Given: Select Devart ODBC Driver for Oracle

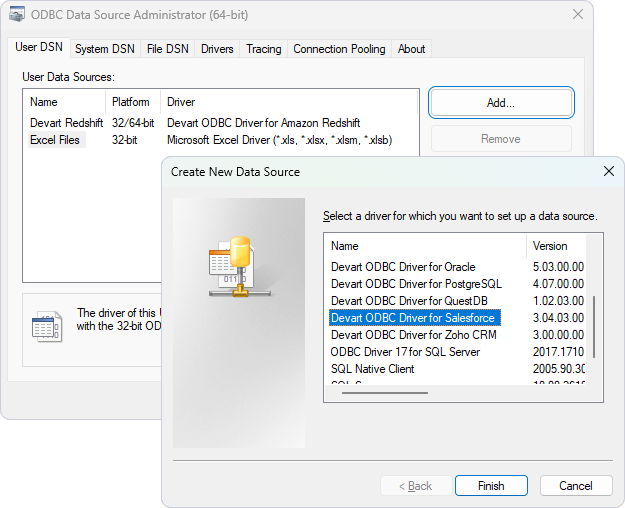Looking at the screenshot, I should pyautogui.click(x=403, y=267).
